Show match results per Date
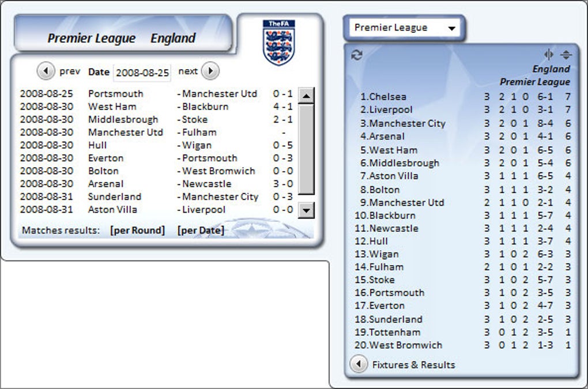 coord(201,231)
